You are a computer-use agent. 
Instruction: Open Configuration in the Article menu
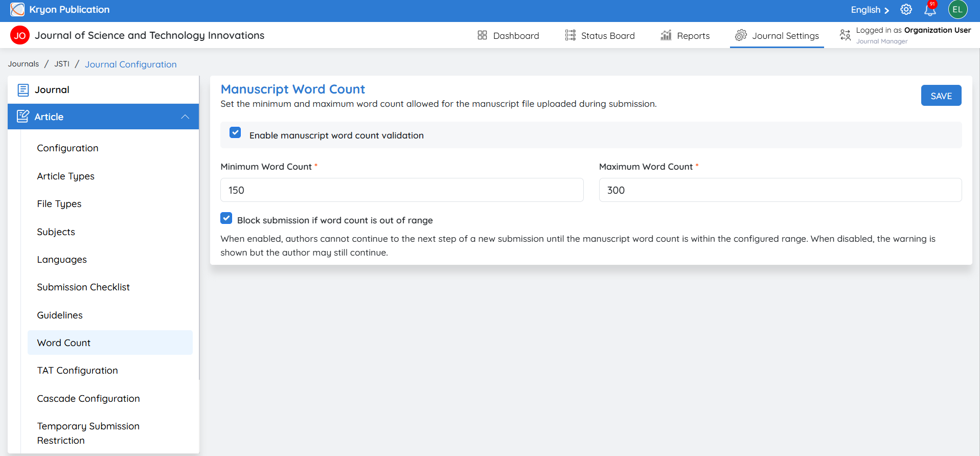pyautogui.click(x=67, y=148)
